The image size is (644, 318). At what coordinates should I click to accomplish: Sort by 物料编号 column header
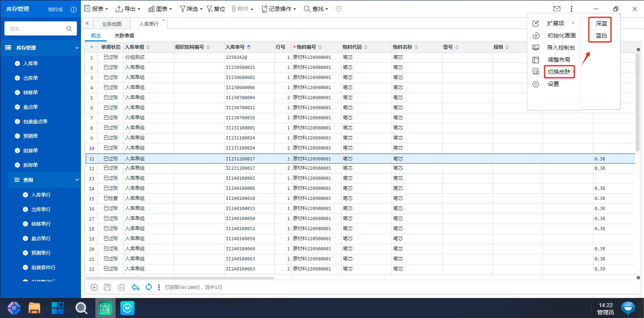(309, 47)
